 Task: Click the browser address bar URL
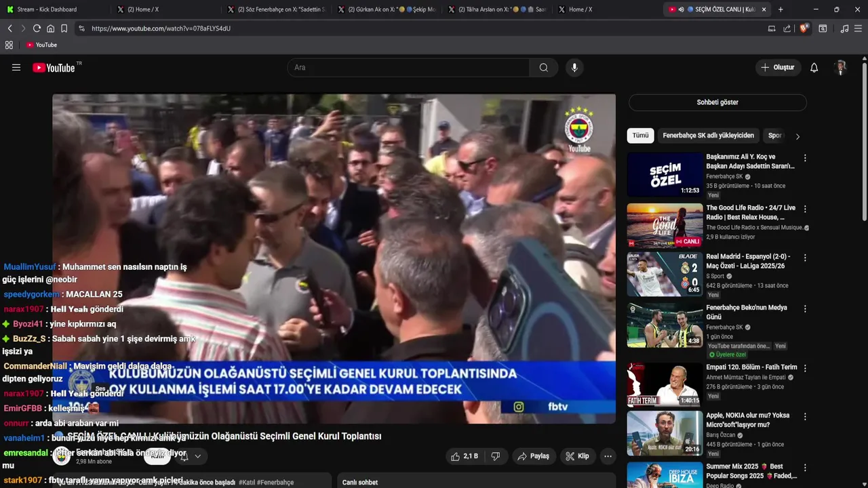point(161,28)
